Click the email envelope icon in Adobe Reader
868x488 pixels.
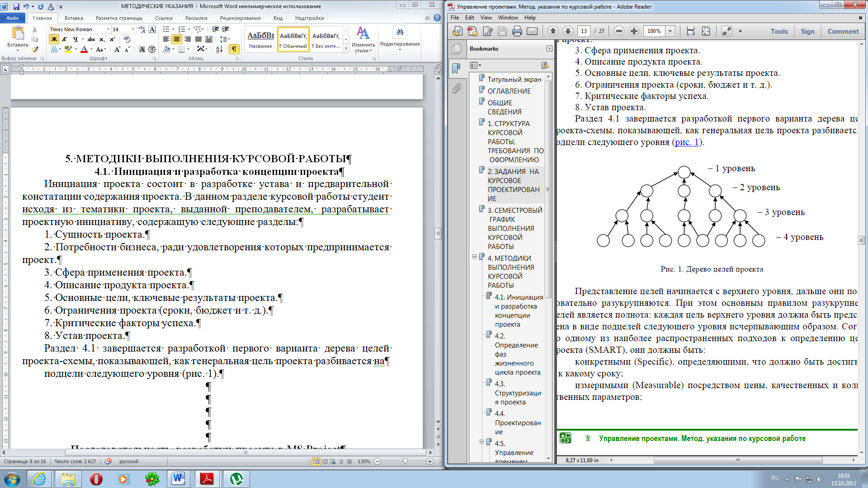(532, 31)
